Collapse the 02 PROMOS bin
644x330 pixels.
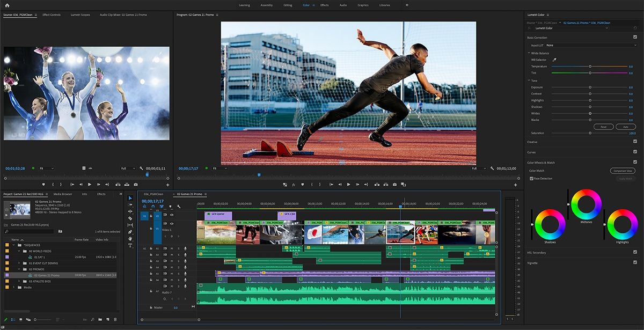(18, 269)
